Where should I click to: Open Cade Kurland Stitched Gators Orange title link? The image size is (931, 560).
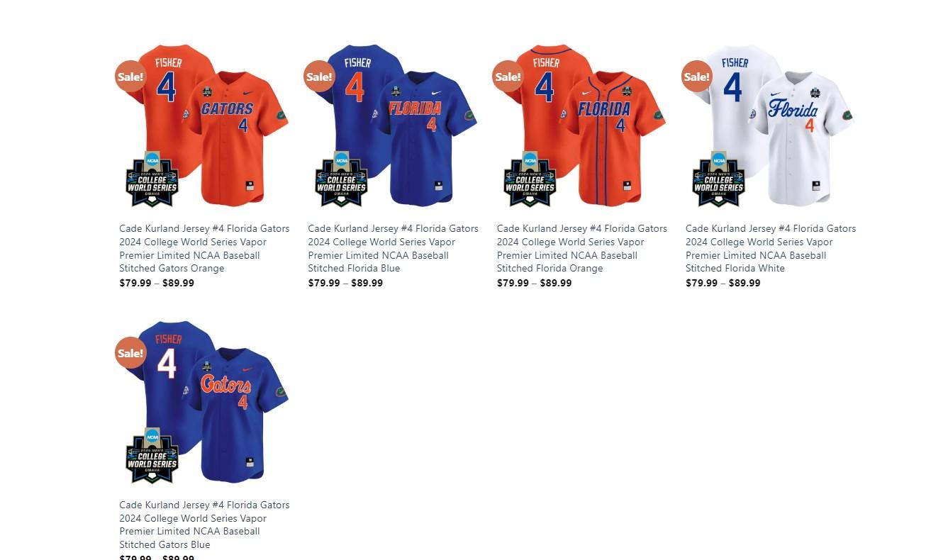(x=204, y=249)
